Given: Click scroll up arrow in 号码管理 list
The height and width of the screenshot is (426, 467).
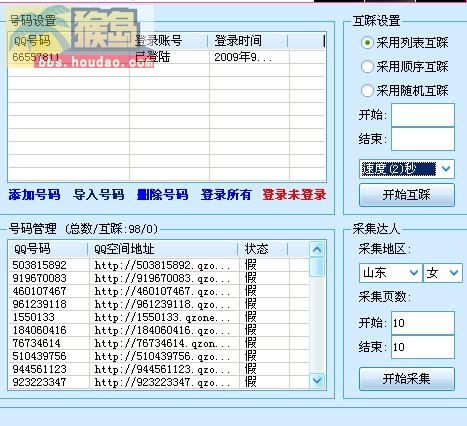Looking at the screenshot, I should click(317, 249).
